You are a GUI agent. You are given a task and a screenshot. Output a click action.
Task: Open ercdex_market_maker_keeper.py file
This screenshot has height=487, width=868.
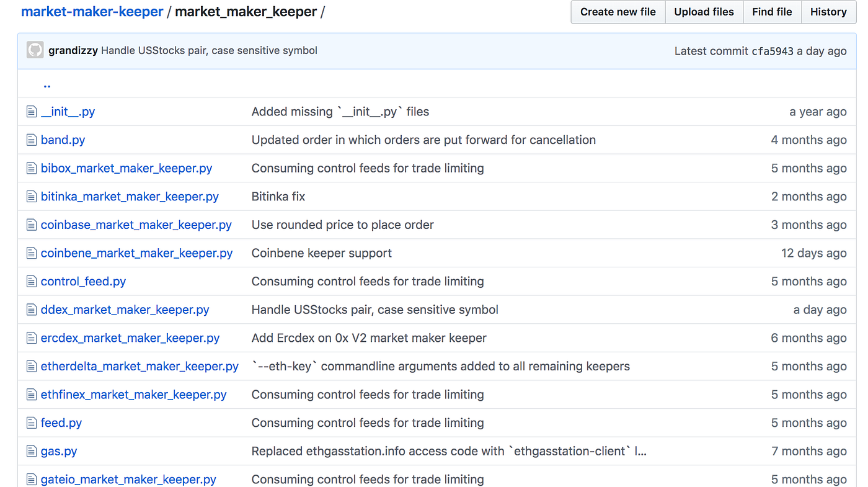point(130,338)
